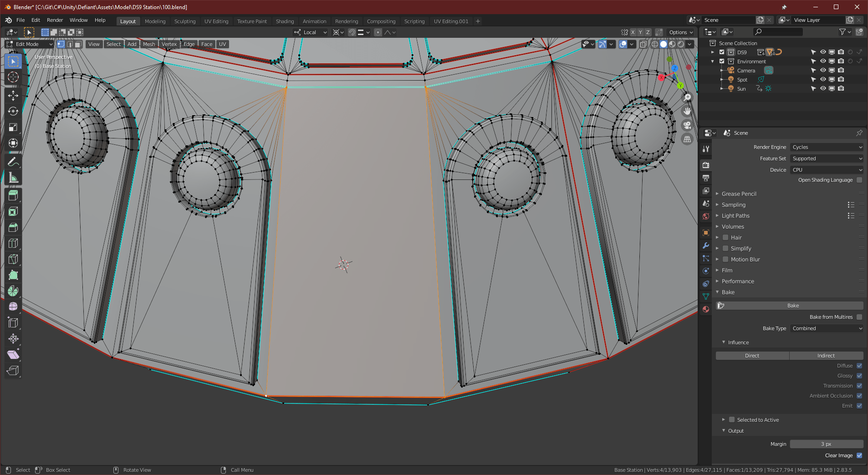
Task: Open the Bake Type dropdown
Action: click(x=827, y=328)
